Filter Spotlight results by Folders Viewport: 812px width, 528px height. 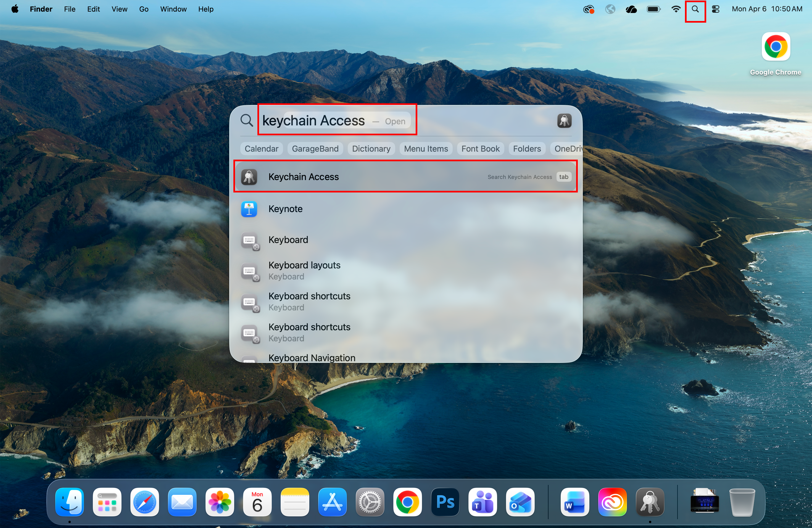click(x=527, y=148)
